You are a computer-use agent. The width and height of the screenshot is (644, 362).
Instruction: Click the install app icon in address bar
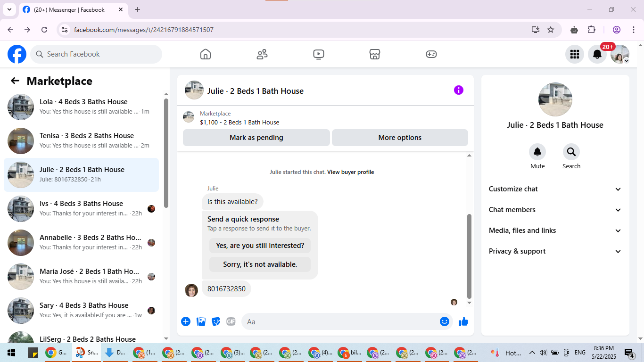535,30
